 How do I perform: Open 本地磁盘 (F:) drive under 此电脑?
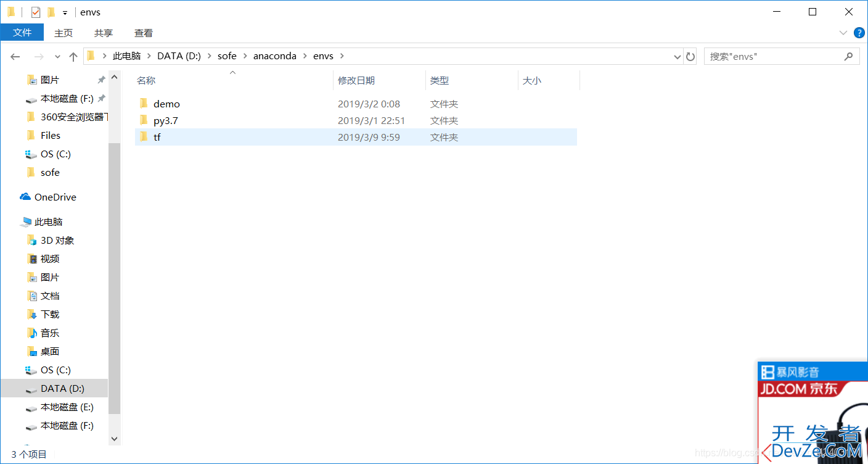click(x=67, y=426)
